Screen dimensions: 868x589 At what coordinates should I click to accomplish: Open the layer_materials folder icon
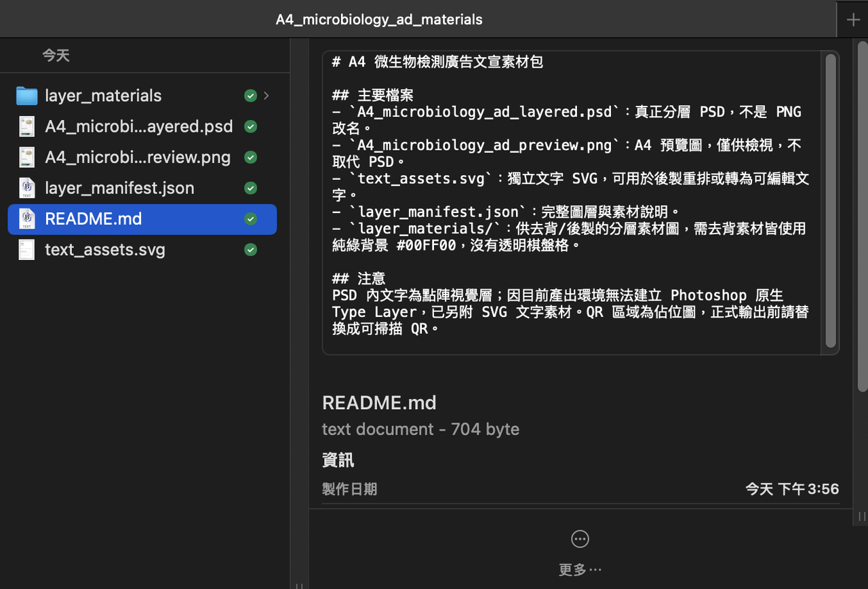26,96
